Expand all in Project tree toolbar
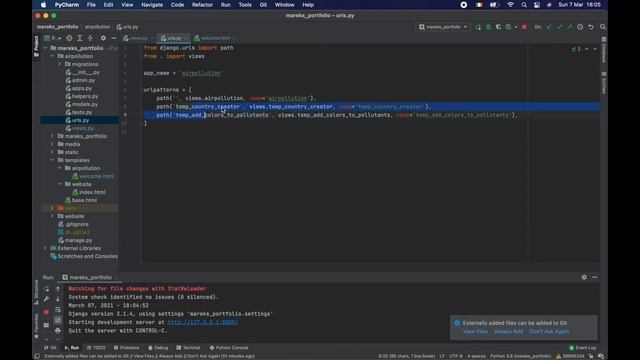 [x=80, y=38]
